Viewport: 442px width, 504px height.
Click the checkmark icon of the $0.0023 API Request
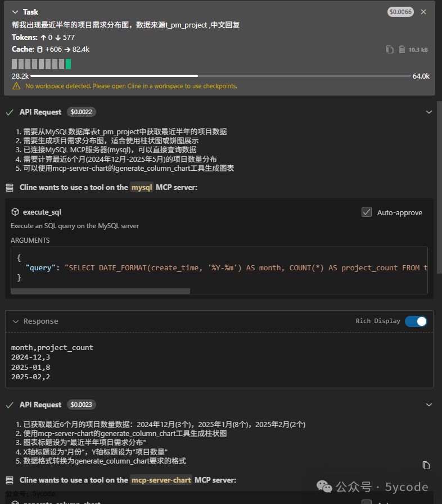pos(10,405)
